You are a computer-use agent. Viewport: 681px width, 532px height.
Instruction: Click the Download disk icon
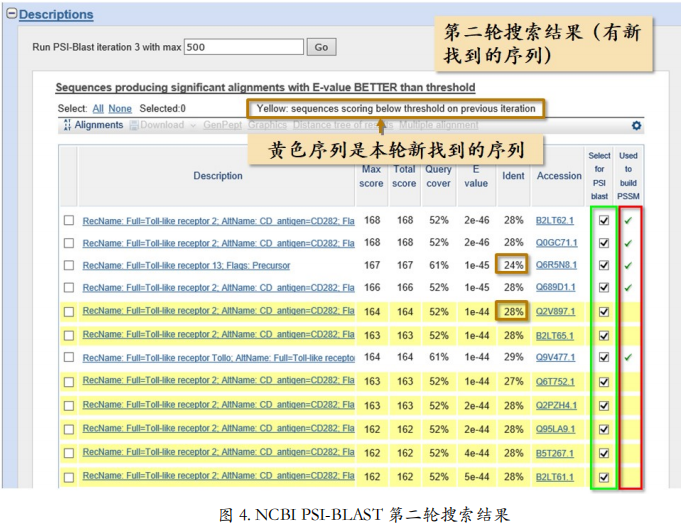click(x=134, y=125)
